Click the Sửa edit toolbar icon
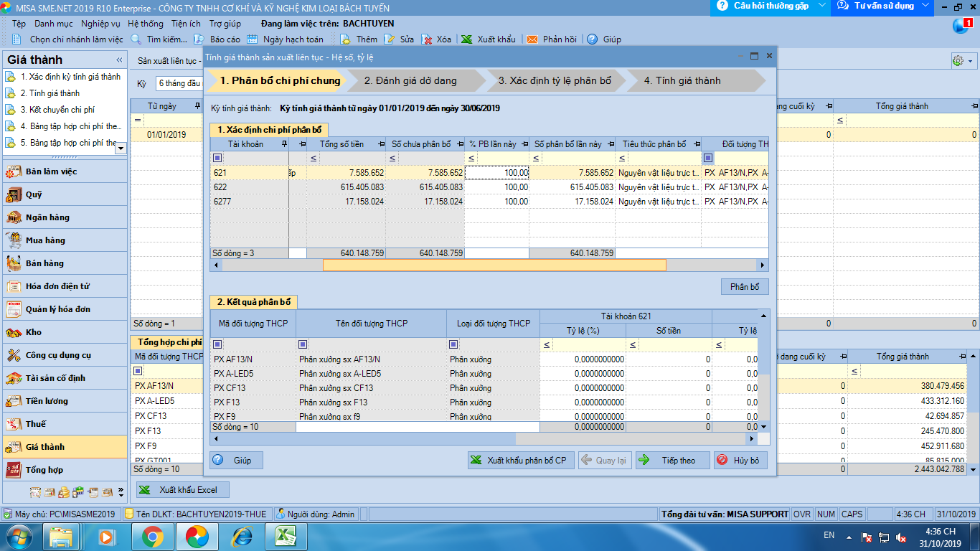Image resolution: width=980 pixels, height=551 pixels. [390, 39]
